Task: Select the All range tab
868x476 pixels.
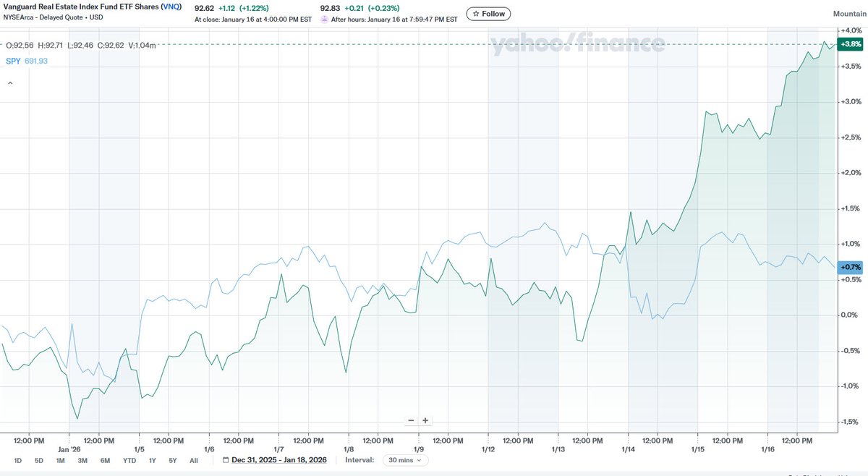Action: 193,460
